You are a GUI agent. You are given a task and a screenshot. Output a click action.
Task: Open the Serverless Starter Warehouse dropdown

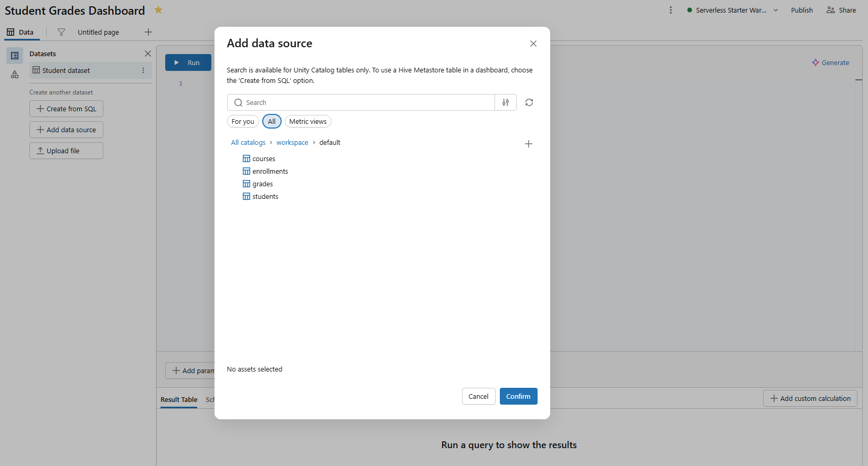pos(733,10)
